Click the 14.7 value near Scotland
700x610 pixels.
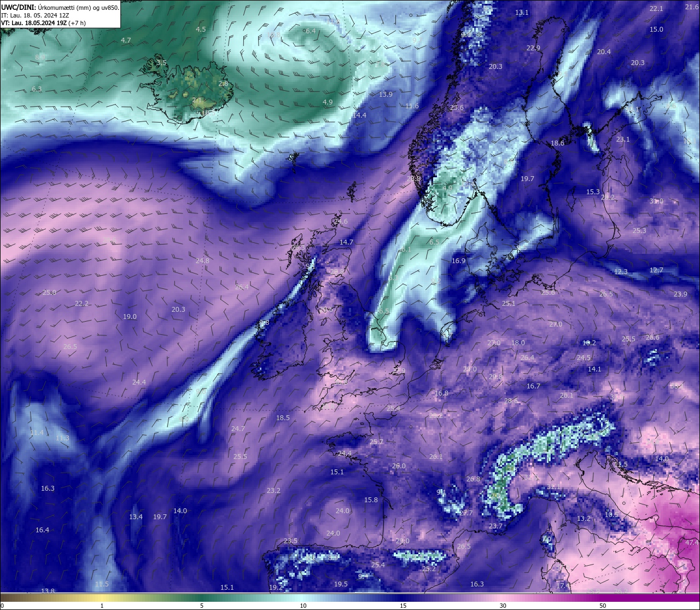(x=346, y=242)
